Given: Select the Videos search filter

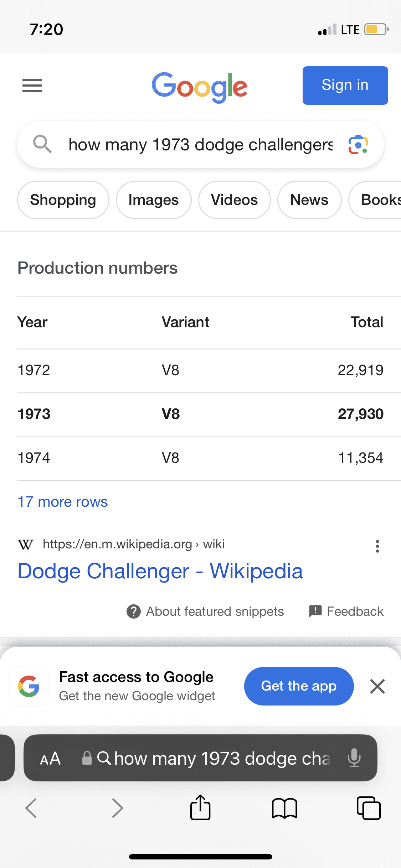Looking at the screenshot, I should [234, 200].
